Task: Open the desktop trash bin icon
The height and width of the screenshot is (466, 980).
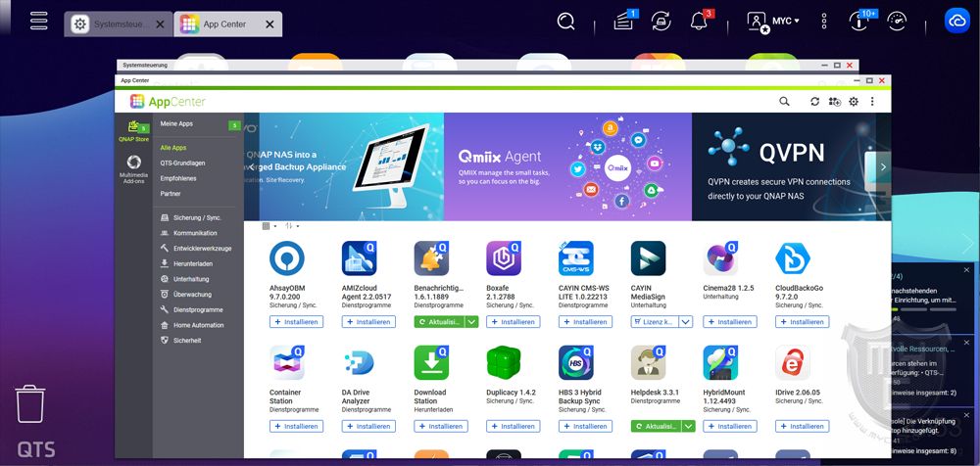Action: tap(29, 404)
